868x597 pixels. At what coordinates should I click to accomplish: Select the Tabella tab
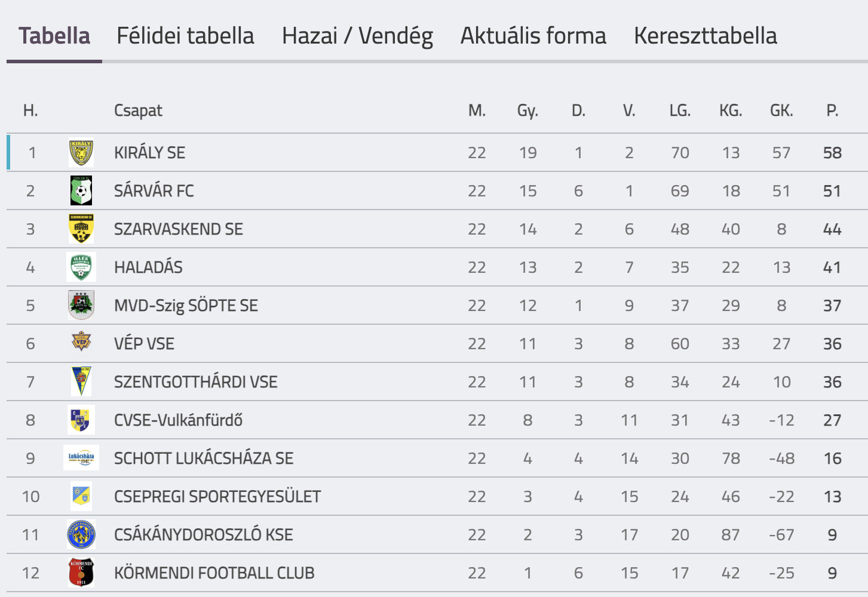tap(54, 36)
